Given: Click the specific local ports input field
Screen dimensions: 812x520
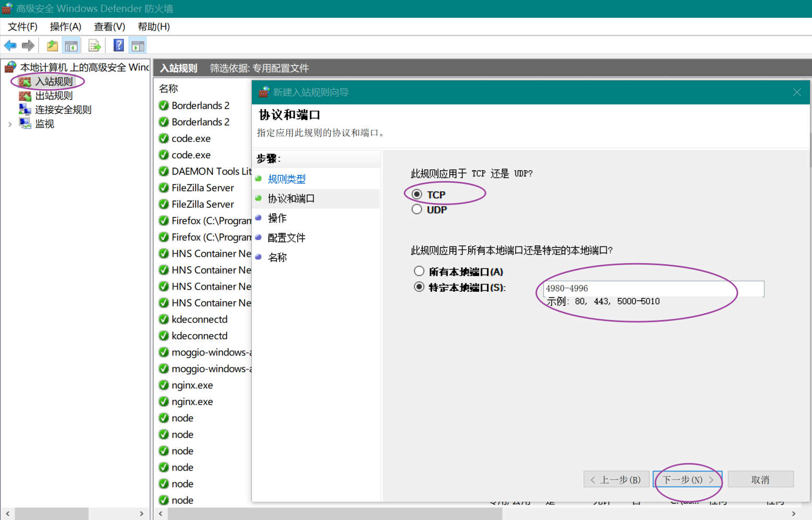Looking at the screenshot, I should pyautogui.click(x=654, y=288).
